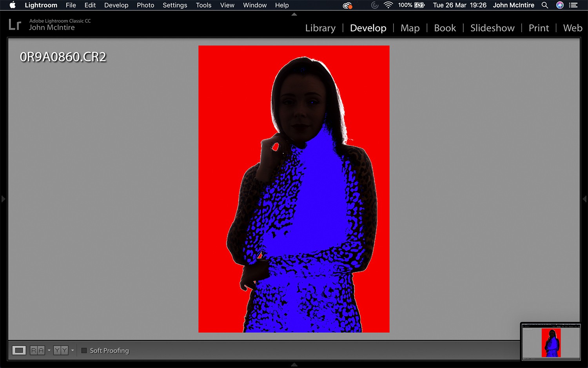Launch Siri from the menu bar

coord(560,5)
